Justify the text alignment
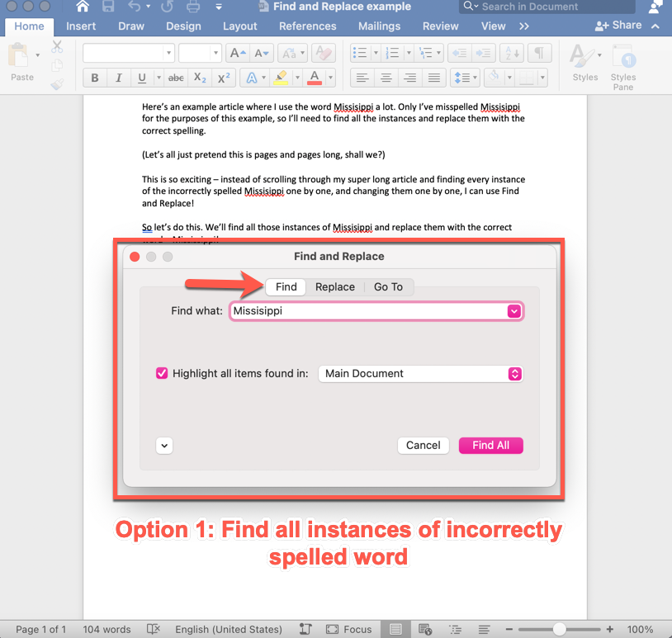 pos(434,78)
